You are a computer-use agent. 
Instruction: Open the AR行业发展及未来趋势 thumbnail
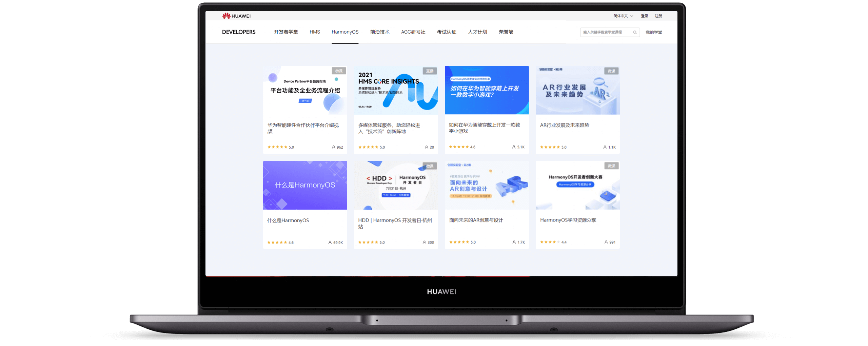[577, 90]
